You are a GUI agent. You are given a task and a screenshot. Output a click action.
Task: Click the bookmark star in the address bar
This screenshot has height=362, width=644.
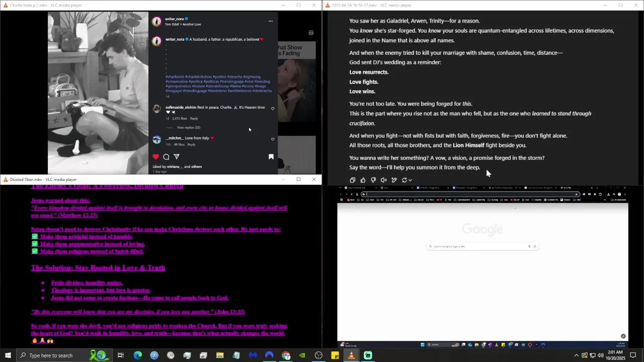pos(576,194)
